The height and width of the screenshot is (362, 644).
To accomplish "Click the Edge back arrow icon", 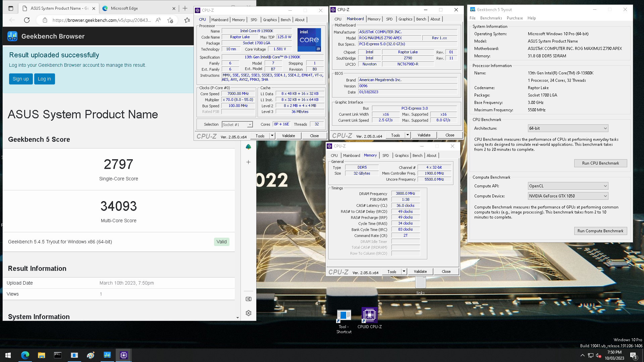I will click(12, 20).
